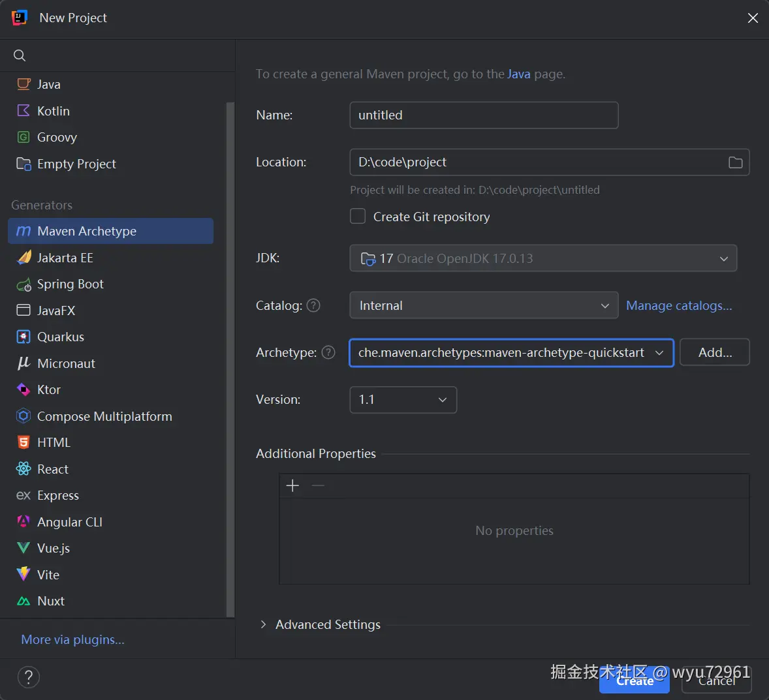Select Nuxt generator entry

(x=111, y=601)
